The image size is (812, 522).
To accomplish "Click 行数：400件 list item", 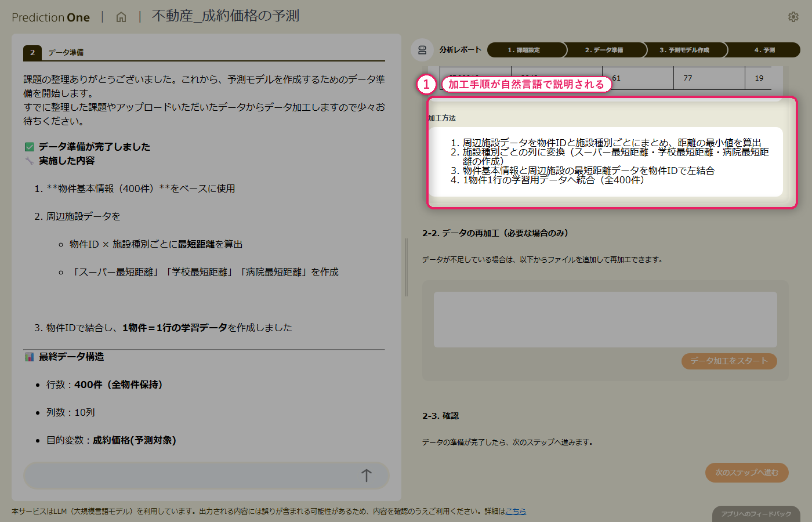I will point(104,385).
